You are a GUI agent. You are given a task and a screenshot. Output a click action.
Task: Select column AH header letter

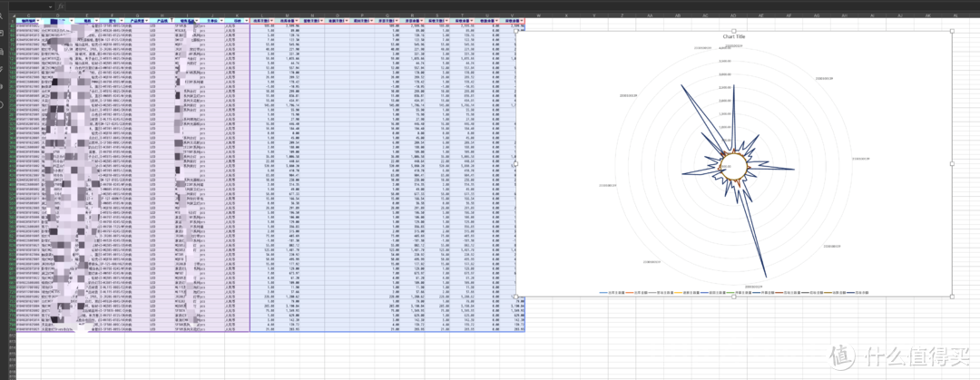point(845,15)
